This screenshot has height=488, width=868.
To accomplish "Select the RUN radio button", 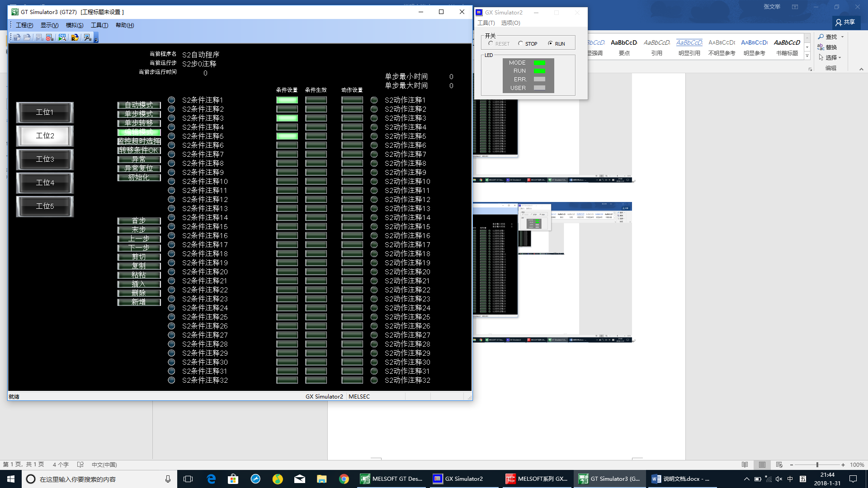I will (550, 43).
